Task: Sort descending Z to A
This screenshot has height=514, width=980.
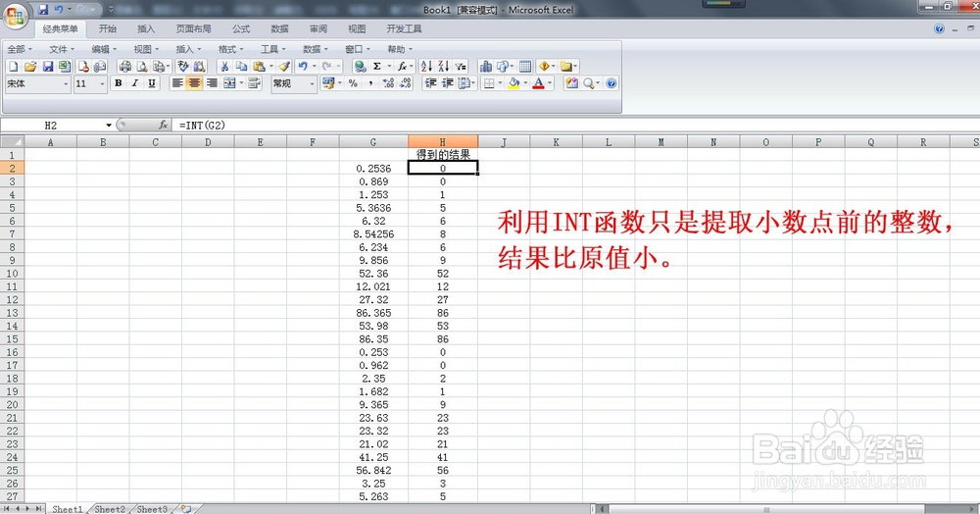Action: (444, 67)
